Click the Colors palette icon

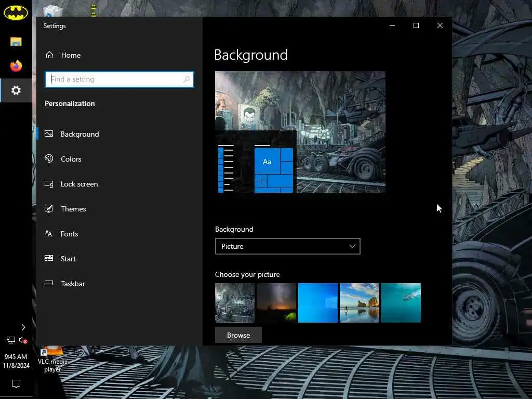tap(49, 158)
